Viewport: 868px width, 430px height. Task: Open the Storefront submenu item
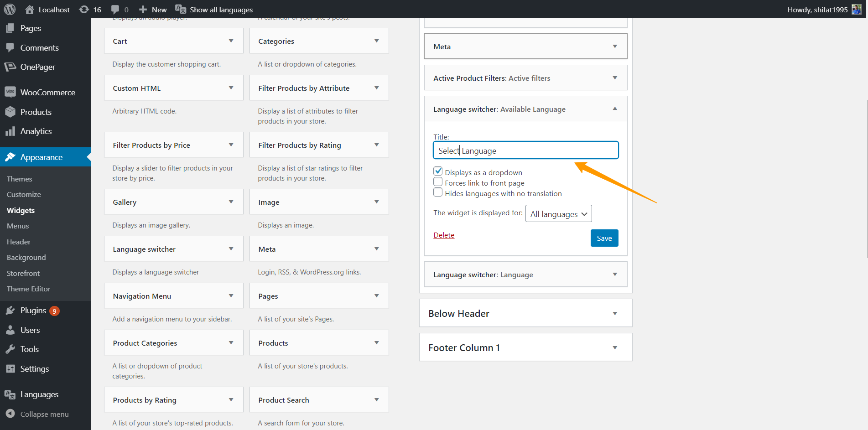tap(23, 273)
